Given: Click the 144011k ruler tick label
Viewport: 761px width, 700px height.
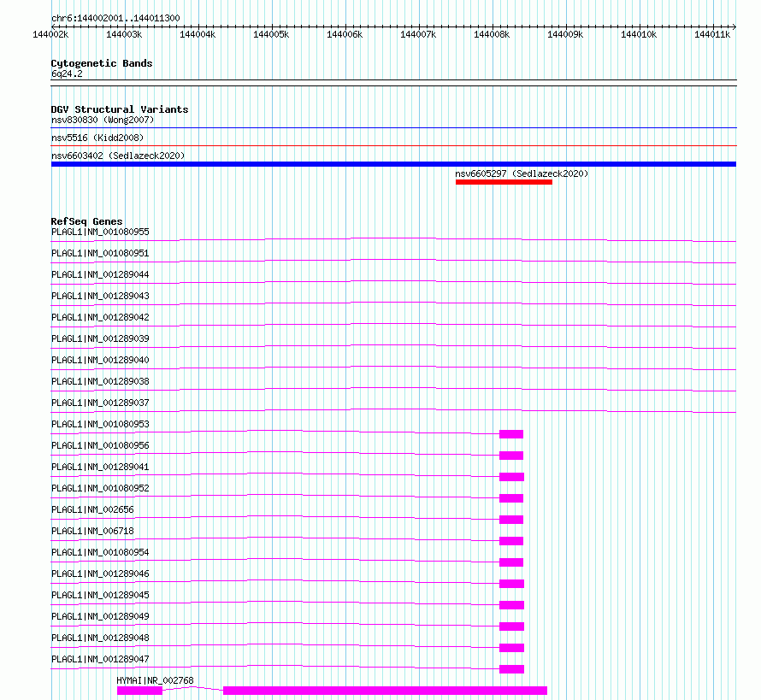Looking at the screenshot, I should (712, 34).
